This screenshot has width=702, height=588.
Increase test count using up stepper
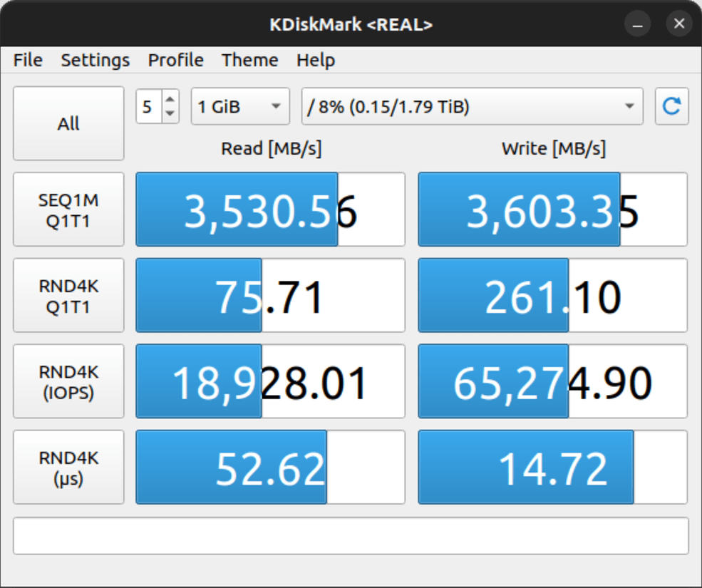click(169, 100)
